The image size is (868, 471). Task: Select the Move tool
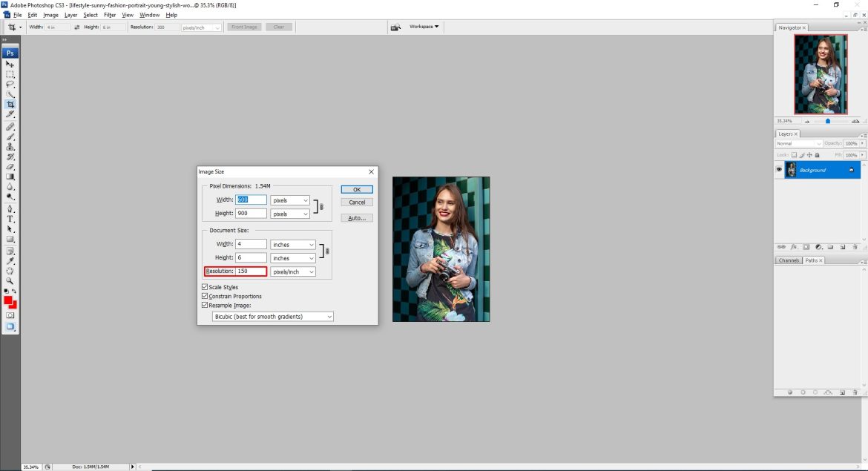coord(10,64)
